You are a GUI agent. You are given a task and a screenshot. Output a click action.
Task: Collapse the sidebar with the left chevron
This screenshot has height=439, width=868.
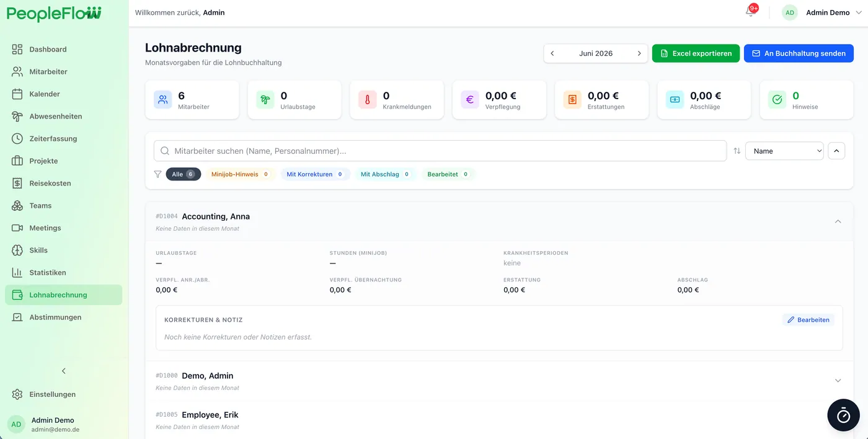tap(63, 371)
